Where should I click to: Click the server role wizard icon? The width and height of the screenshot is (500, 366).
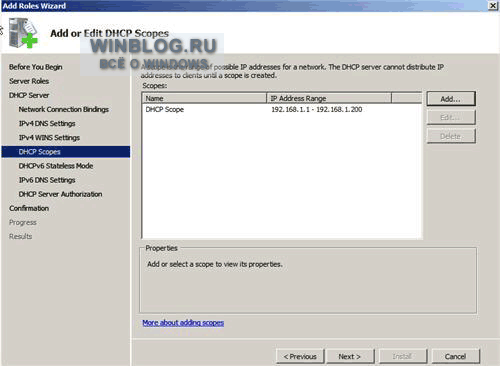coord(23,33)
